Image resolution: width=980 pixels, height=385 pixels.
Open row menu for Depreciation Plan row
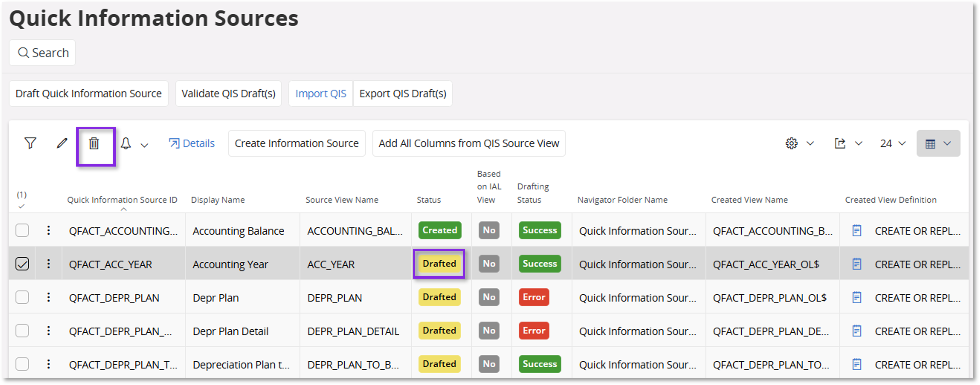pyautogui.click(x=48, y=364)
